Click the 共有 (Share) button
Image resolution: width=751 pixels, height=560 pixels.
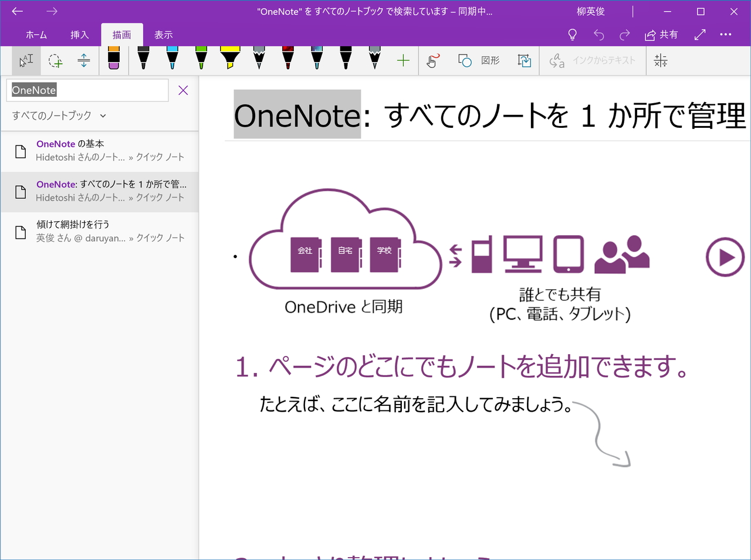point(661,35)
